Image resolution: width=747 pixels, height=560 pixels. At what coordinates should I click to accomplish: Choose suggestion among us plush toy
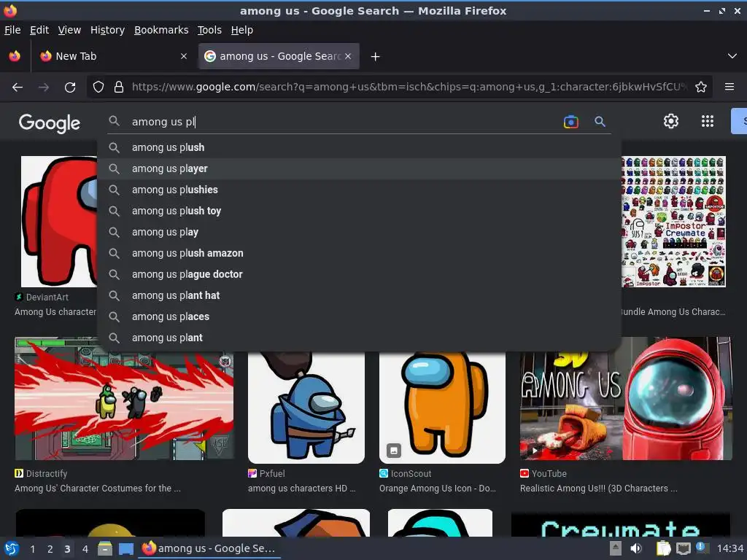pyautogui.click(x=359, y=211)
